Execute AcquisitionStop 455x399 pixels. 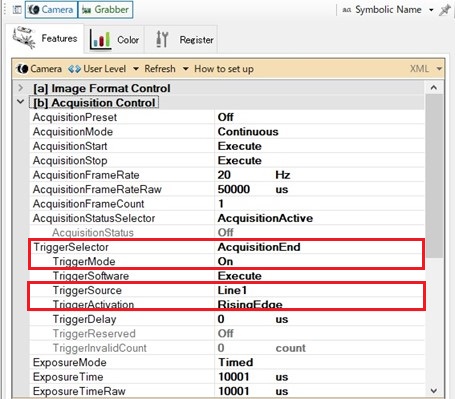240,160
